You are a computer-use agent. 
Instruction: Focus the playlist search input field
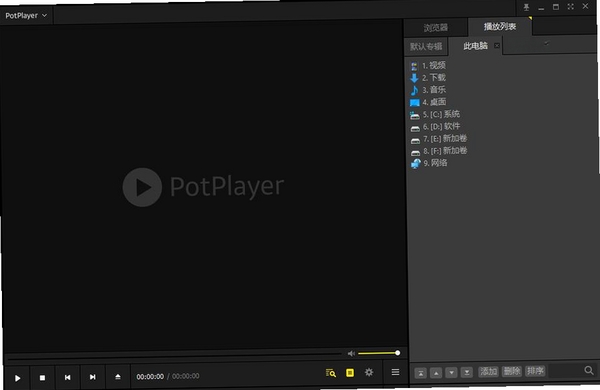pyautogui.click(x=566, y=370)
